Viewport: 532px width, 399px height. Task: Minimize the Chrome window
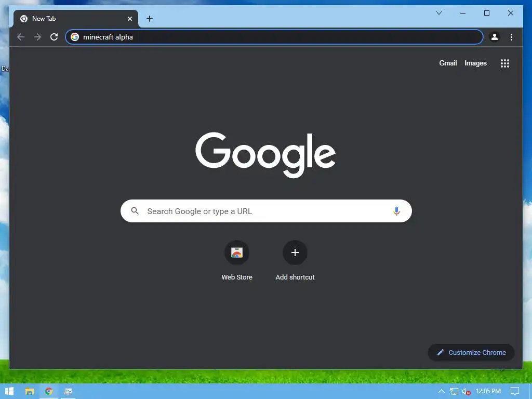[x=463, y=13]
